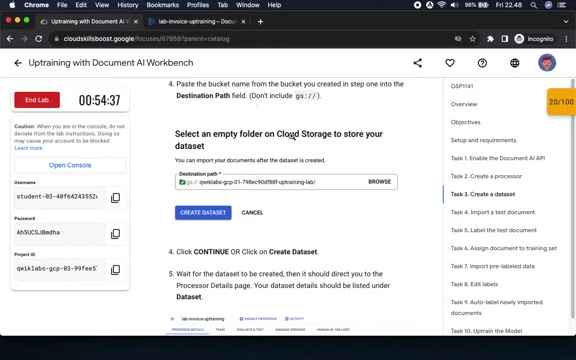Click the back arrow beside lab title
The image size is (576, 360).
[x=18, y=63]
